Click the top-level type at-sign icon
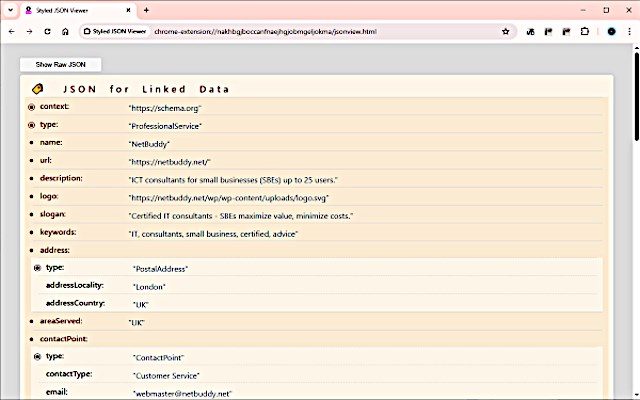The image size is (640, 400). pyautogui.click(x=31, y=125)
